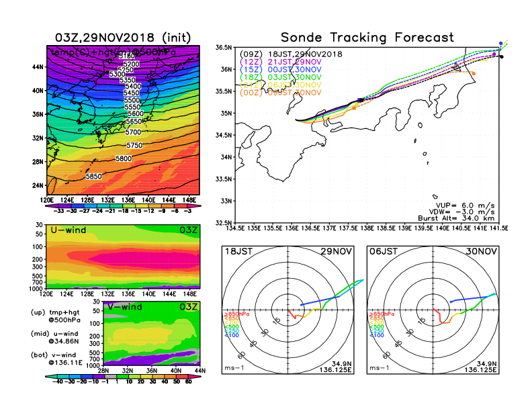Click the blue landing marker at top-right
532x411 pixels.
tap(500, 44)
